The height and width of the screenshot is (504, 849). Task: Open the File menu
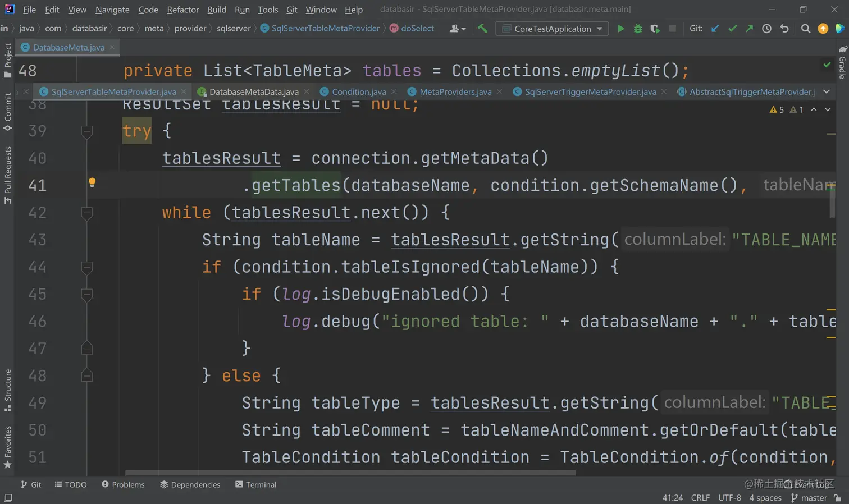pos(29,10)
